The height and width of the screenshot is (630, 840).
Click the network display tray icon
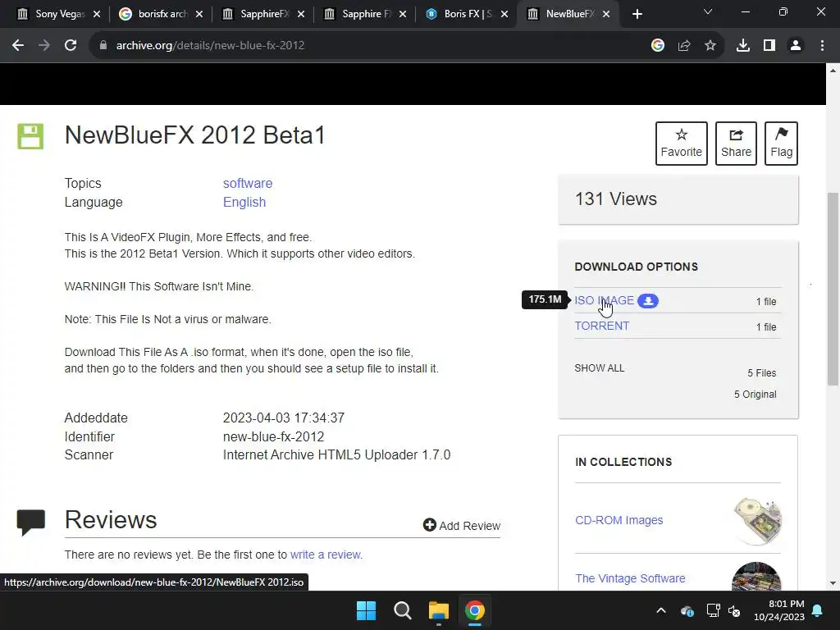click(713, 610)
